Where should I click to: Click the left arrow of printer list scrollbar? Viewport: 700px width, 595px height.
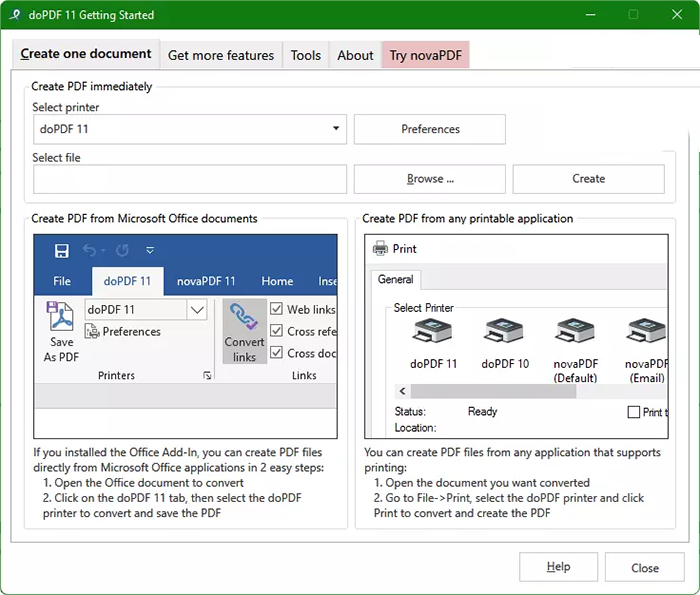402,391
